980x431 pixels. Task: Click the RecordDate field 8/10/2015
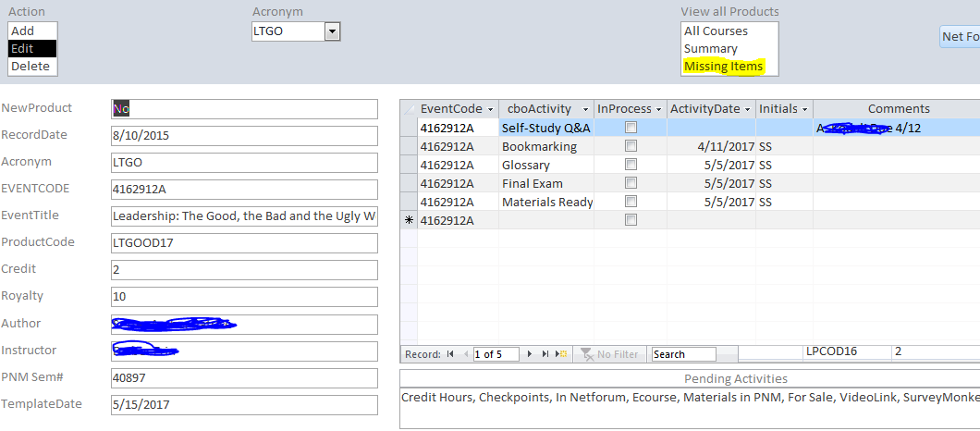(x=244, y=136)
